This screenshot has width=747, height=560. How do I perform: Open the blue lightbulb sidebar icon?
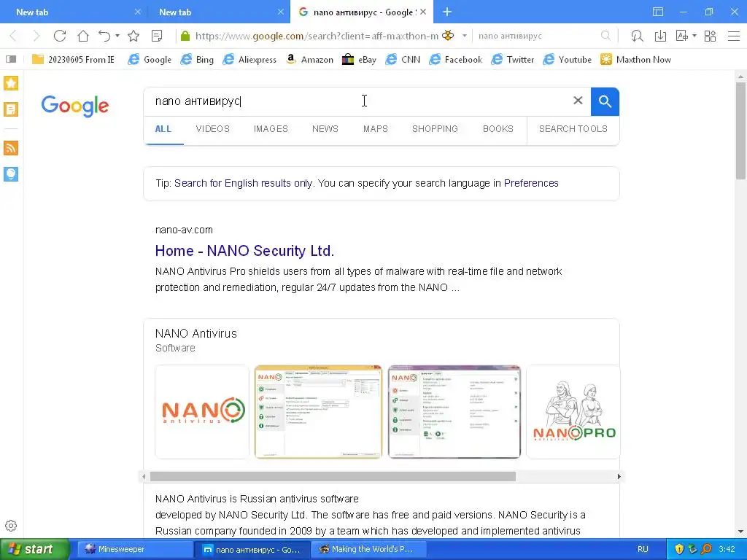(x=11, y=174)
